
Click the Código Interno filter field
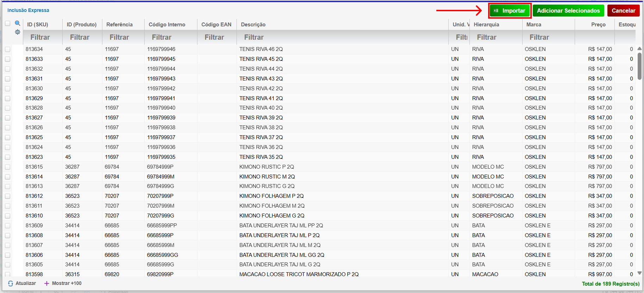[170, 37]
